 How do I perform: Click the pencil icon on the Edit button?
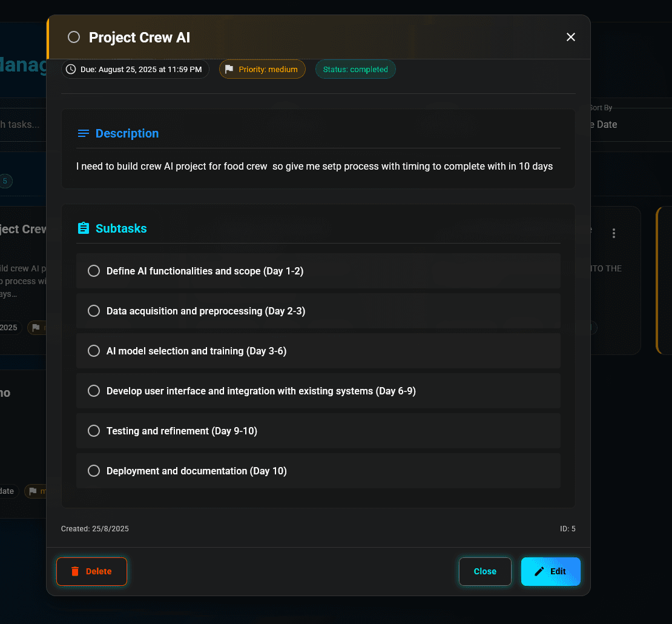tap(539, 571)
